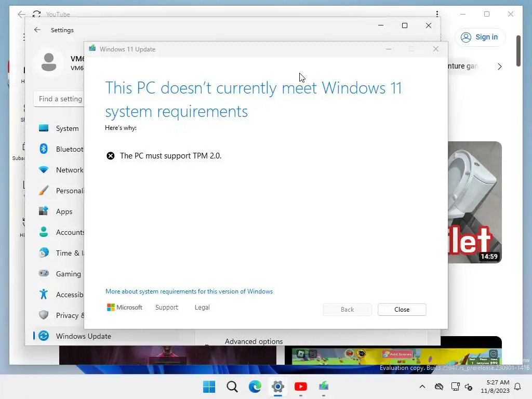Click the Time & language clock icon

point(44,253)
